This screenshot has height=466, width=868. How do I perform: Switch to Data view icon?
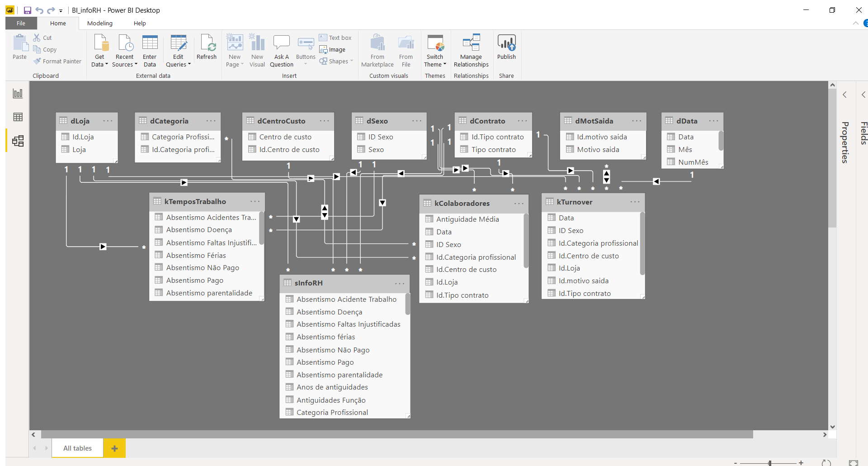[18, 117]
